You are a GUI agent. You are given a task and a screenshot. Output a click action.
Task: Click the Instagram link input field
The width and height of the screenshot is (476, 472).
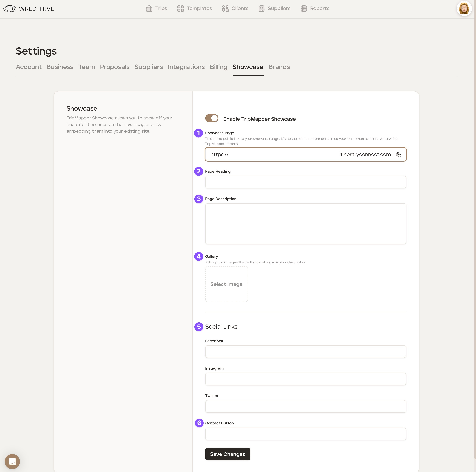[x=305, y=379]
